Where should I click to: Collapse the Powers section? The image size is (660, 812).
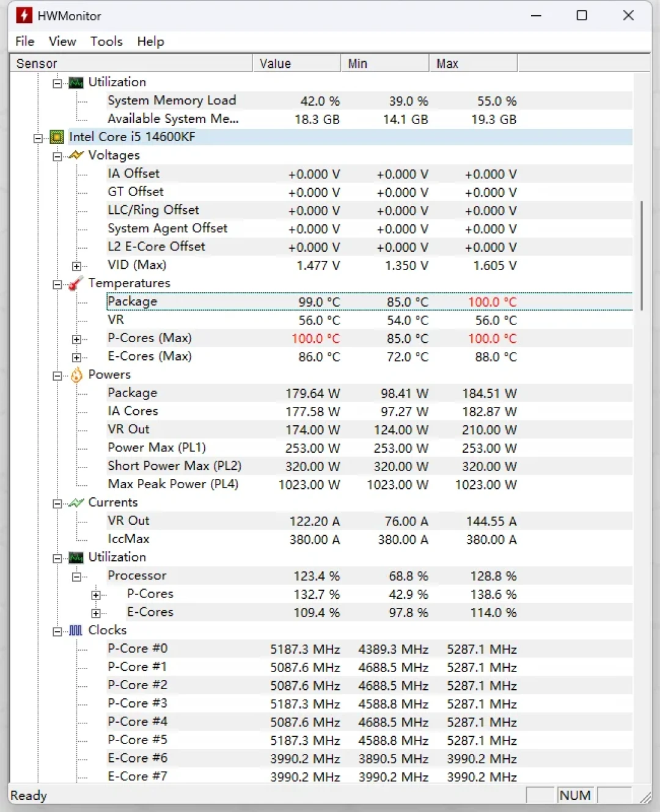[x=57, y=376]
